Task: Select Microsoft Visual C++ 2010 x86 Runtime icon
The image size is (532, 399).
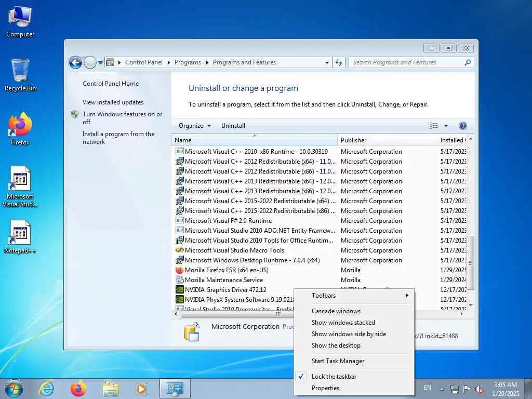Action: [x=179, y=151]
